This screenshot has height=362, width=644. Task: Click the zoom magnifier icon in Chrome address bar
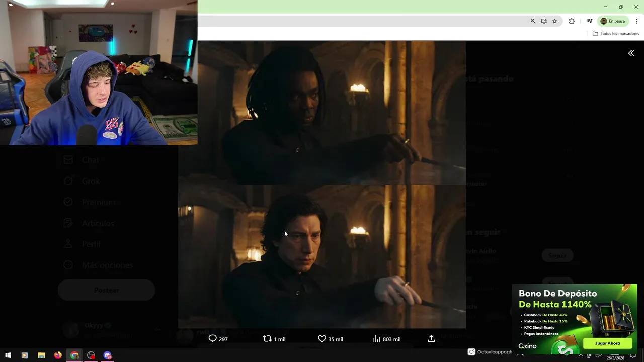pyautogui.click(x=533, y=21)
